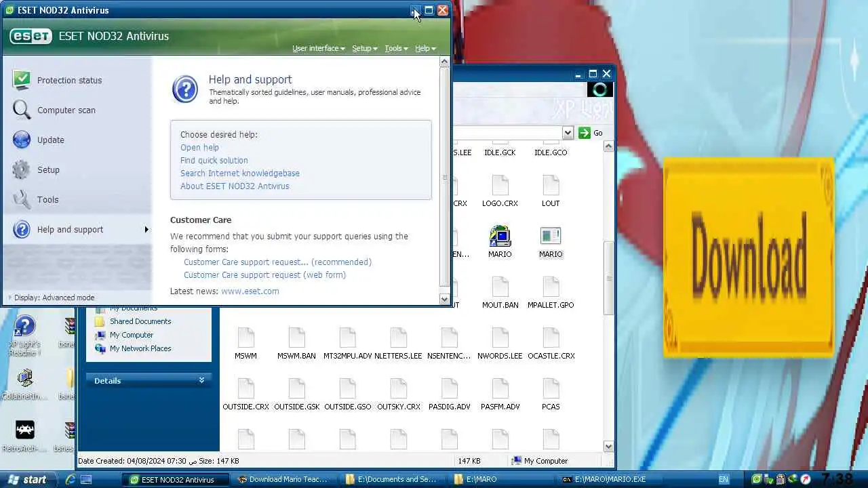Select the OUTSIDE.CRX file icon

tap(245, 388)
